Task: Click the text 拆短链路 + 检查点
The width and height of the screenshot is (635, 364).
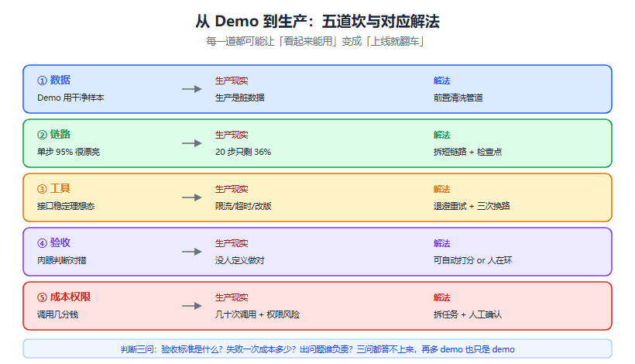Action: click(x=468, y=152)
